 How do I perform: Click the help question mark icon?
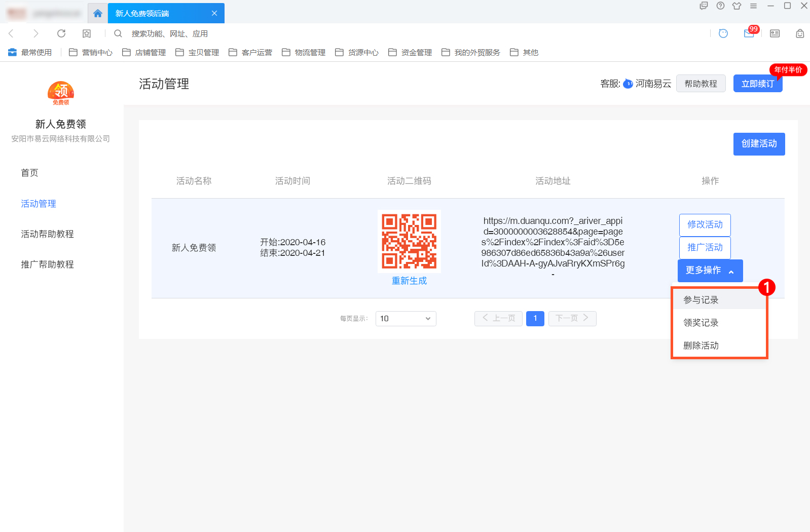720,6
